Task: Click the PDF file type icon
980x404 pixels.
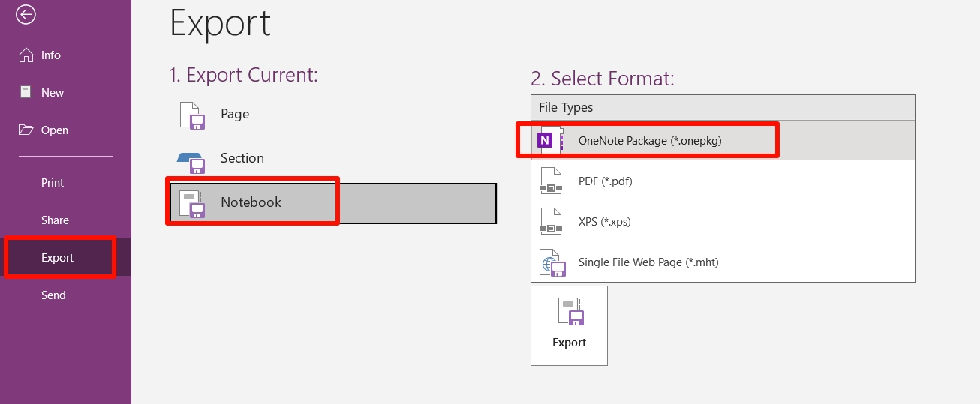Action: point(551,181)
